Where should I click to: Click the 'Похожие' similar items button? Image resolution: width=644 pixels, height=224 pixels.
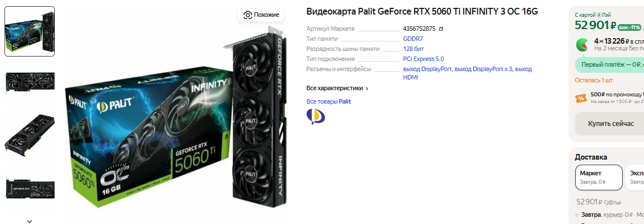pyautogui.click(x=261, y=15)
